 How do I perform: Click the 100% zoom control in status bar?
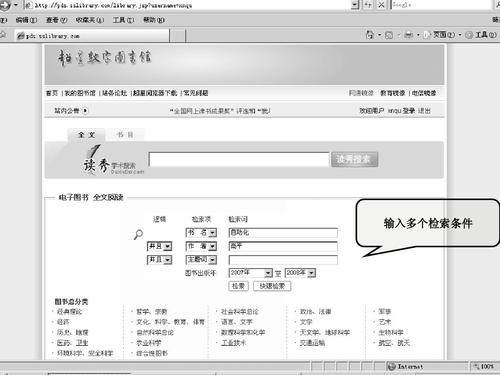[484, 366]
